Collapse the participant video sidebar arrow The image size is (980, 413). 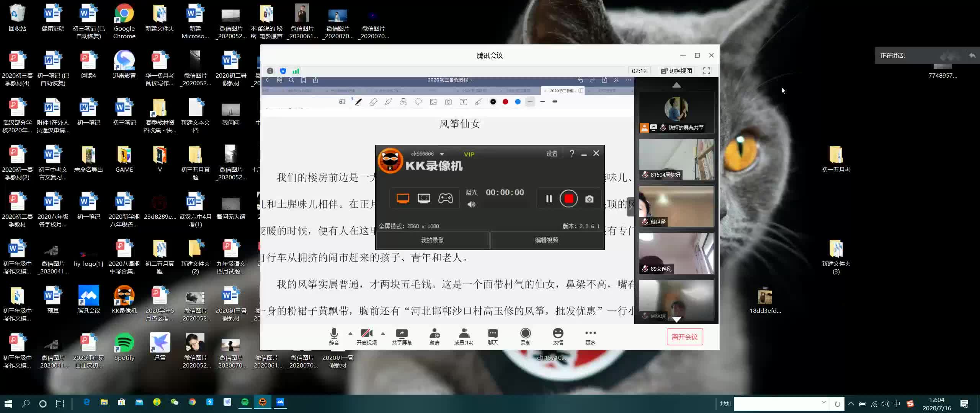tap(630, 208)
